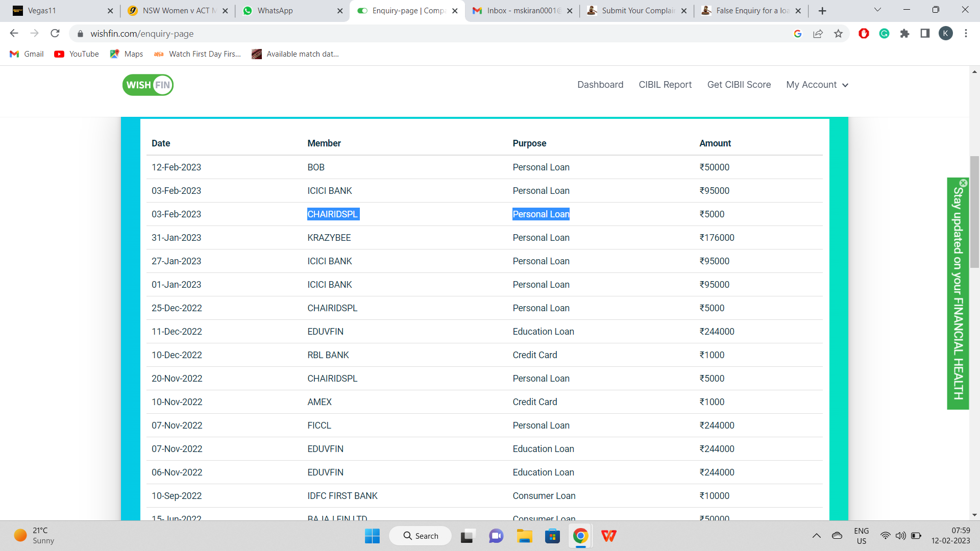This screenshot has width=980, height=551.
Task: Click the page's vertical scrollbar thumb
Action: (x=974, y=212)
